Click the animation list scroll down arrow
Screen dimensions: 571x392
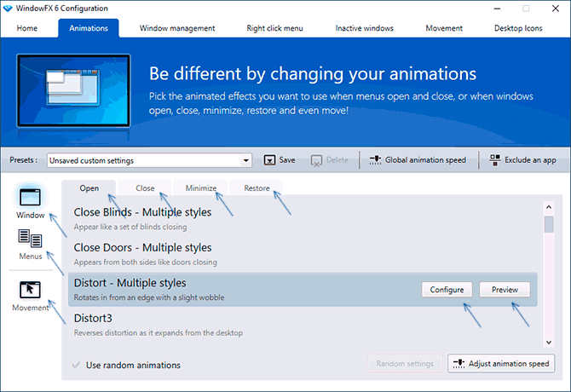click(x=549, y=342)
